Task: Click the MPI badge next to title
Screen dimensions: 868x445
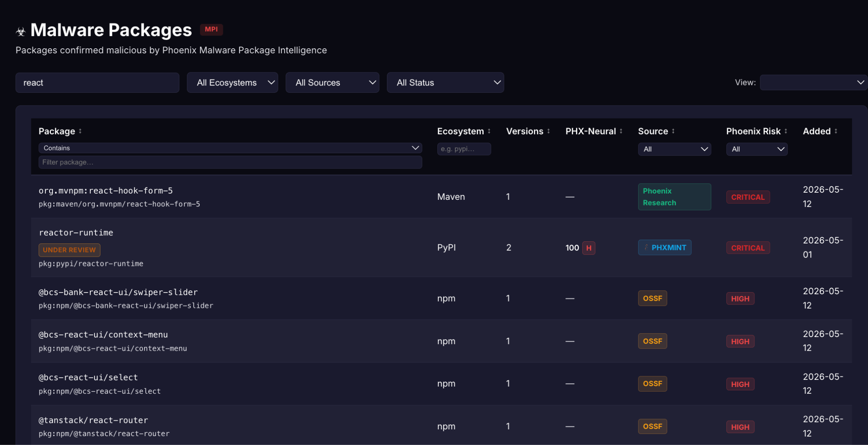Action: click(x=211, y=29)
